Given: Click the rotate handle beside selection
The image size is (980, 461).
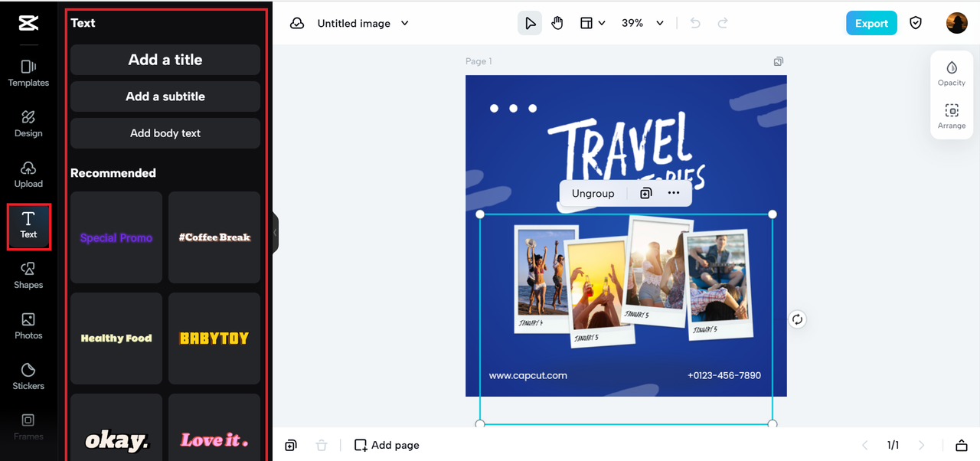Looking at the screenshot, I should click(797, 319).
